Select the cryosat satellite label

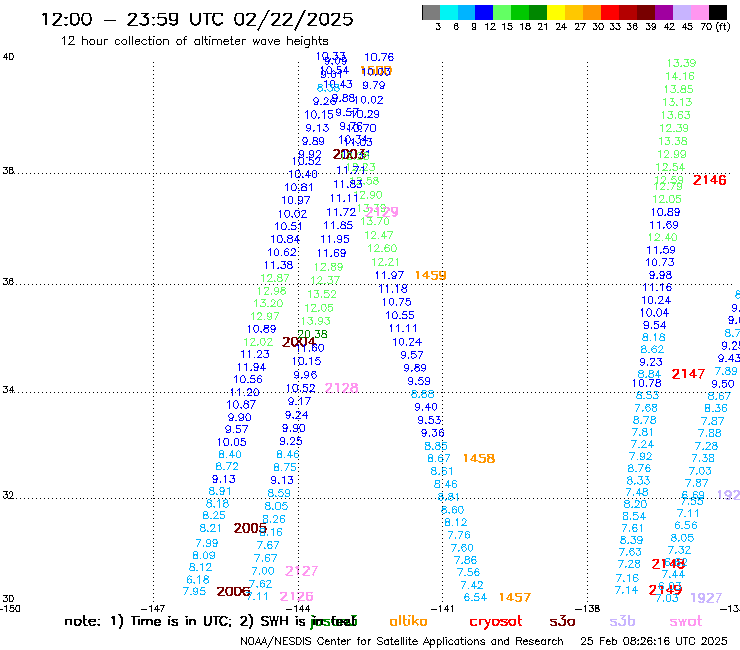coord(496,622)
